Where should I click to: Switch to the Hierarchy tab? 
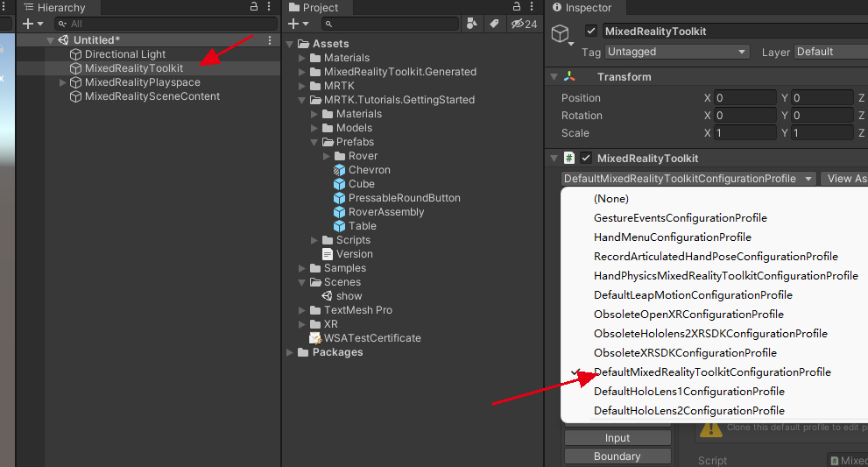click(x=54, y=7)
